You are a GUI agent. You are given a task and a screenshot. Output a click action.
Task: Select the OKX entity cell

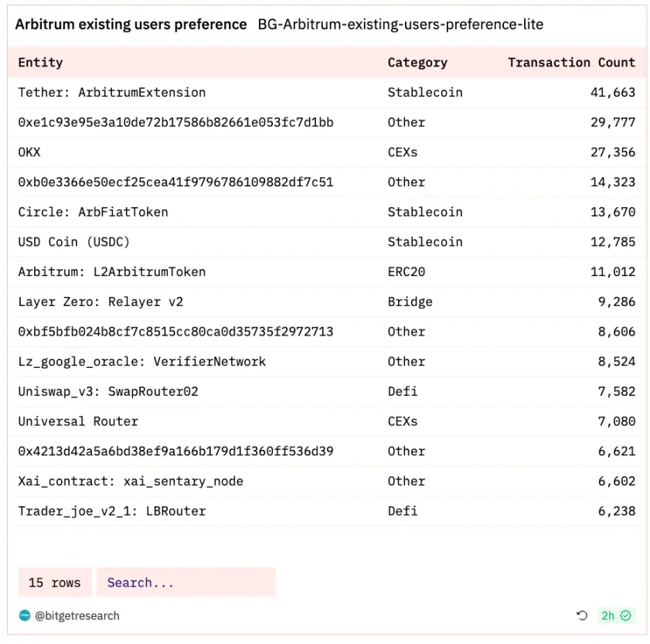[29, 152]
